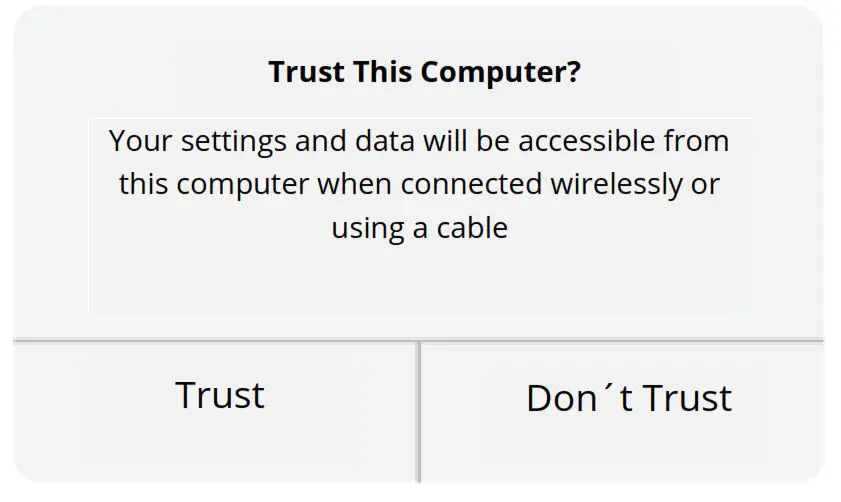Viewport: 841px width, 502px height.
Task: Click the phrase "using a cable"
Action: (x=419, y=228)
